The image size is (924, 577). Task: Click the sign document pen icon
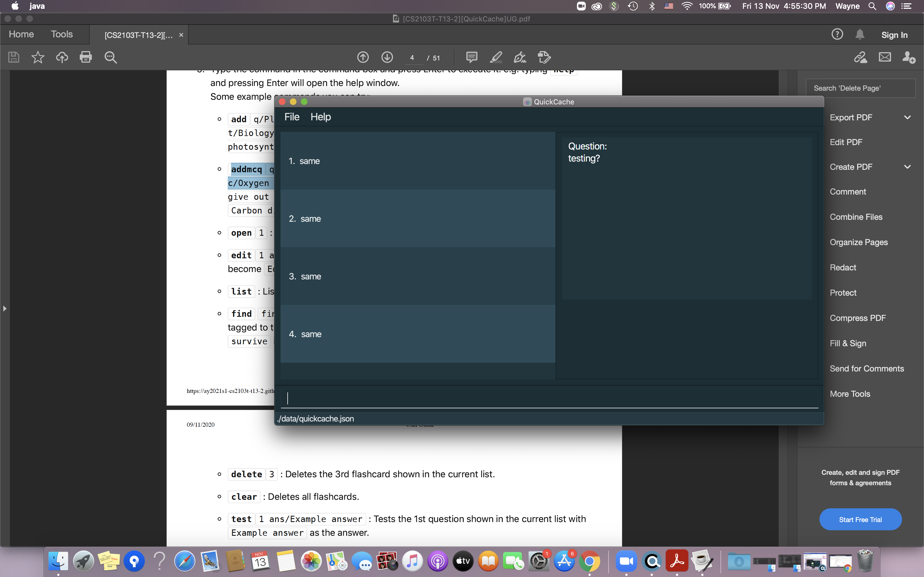pos(520,57)
